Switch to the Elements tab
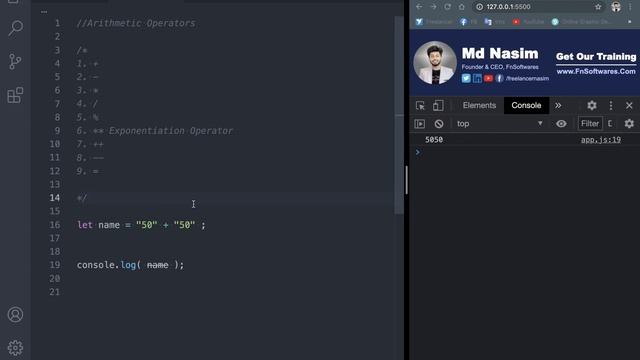The width and height of the screenshot is (640, 360). pyautogui.click(x=479, y=105)
